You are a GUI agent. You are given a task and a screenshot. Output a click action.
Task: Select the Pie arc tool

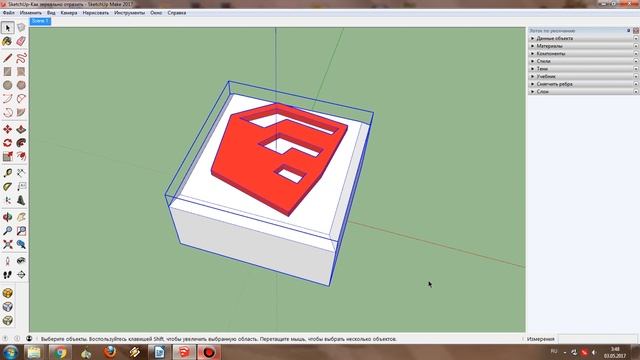(x=21, y=112)
